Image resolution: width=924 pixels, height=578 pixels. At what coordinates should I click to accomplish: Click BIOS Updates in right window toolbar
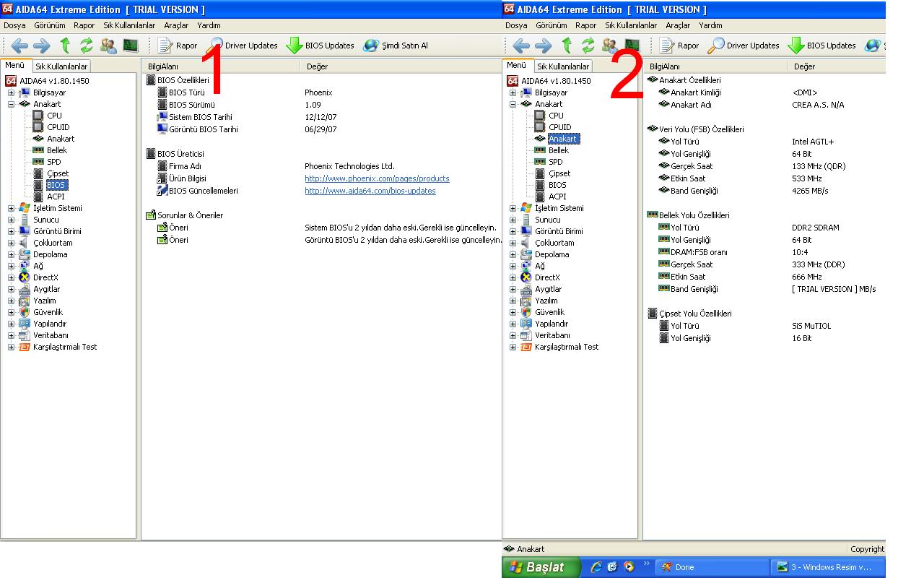(x=822, y=46)
